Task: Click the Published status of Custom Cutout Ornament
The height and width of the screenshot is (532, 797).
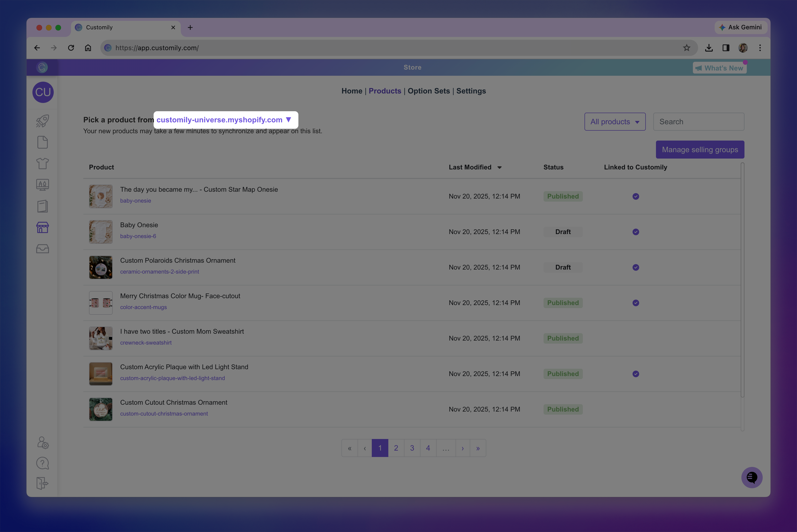Action: coord(563,409)
